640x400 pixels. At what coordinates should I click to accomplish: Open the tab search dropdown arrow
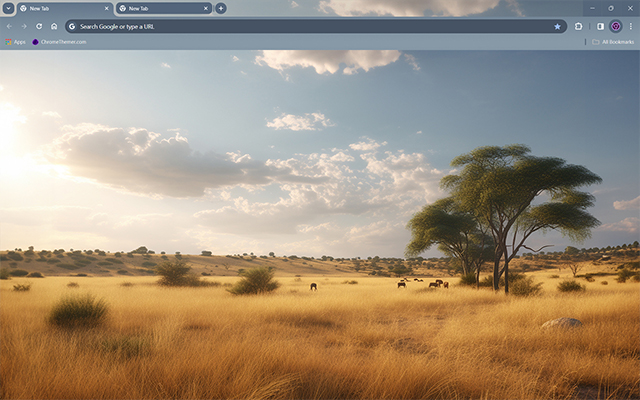coord(8,8)
